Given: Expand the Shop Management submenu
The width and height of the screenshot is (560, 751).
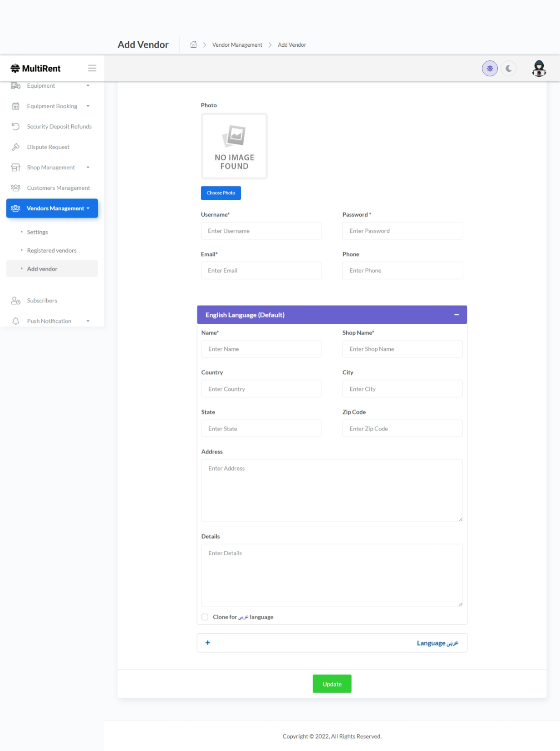Looking at the screenshot, I should [88, 168].
